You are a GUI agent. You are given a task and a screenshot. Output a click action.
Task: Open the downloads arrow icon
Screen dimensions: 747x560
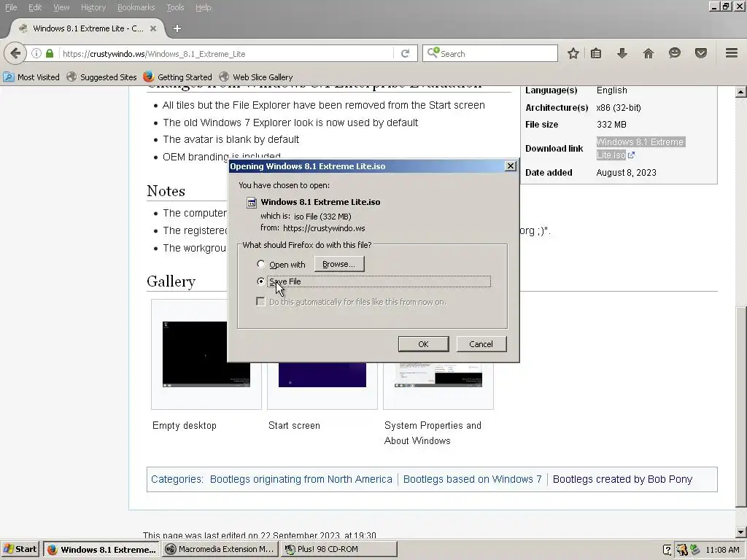click(x=622, y=53)
